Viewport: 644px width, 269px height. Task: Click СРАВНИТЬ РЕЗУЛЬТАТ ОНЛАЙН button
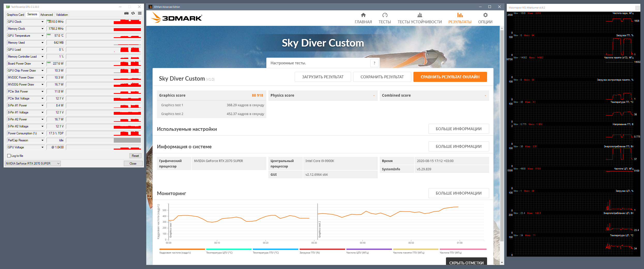[450, 77]
